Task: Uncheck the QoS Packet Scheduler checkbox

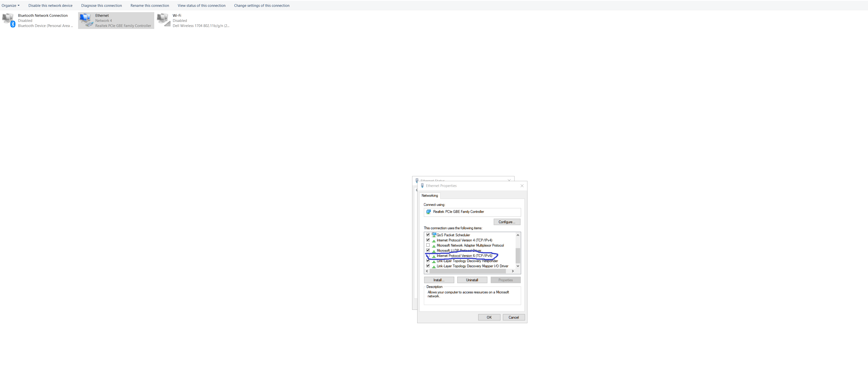Action: [x=428, y=235]
